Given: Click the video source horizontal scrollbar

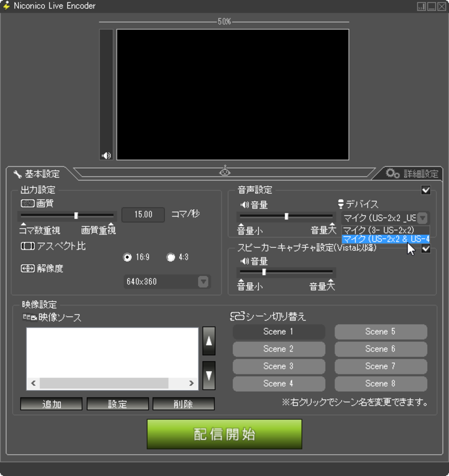Looking at the screenshot, I should tap(104, 383).
